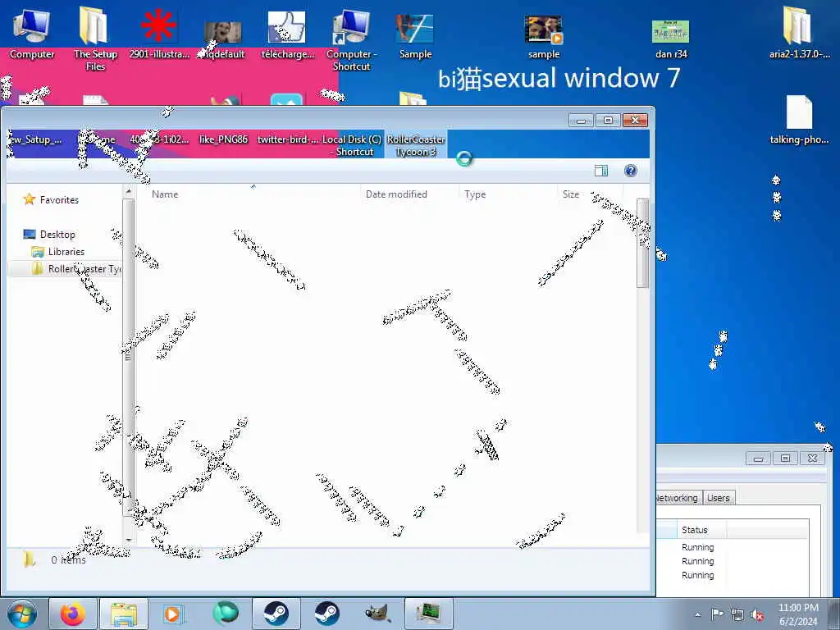The image size is (840, 630).
Task: Open the Action Center flag tray icon
Action: coord(717,614)
